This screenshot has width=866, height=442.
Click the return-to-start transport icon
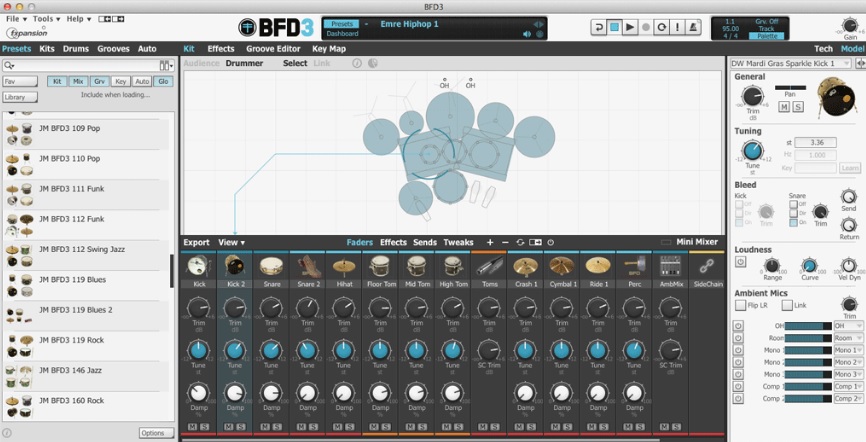tap(598, 27)
